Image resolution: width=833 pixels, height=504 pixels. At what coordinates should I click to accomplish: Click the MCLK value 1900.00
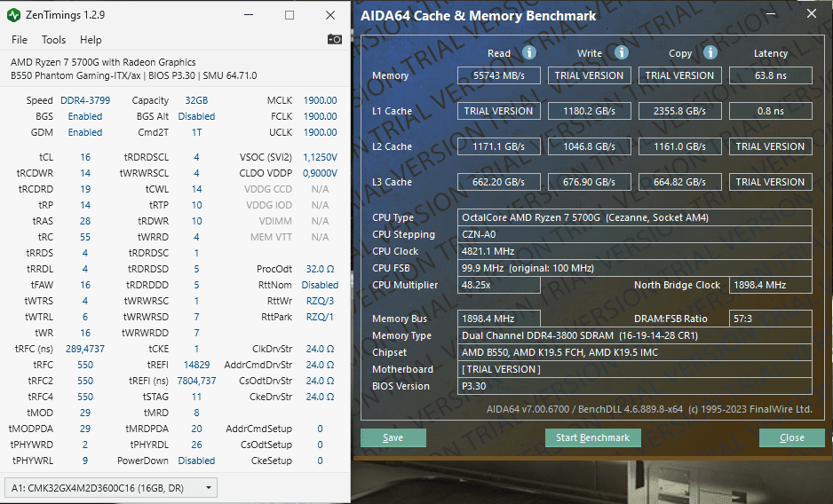point(320,100)
